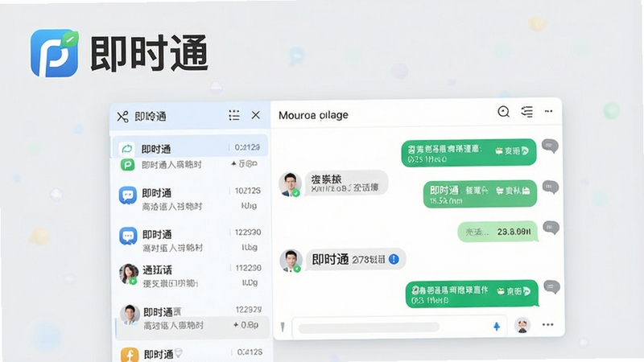644x362 pixels.
Task: Click the orange app icon in the bottom row
Action: (x=130, y=355)
